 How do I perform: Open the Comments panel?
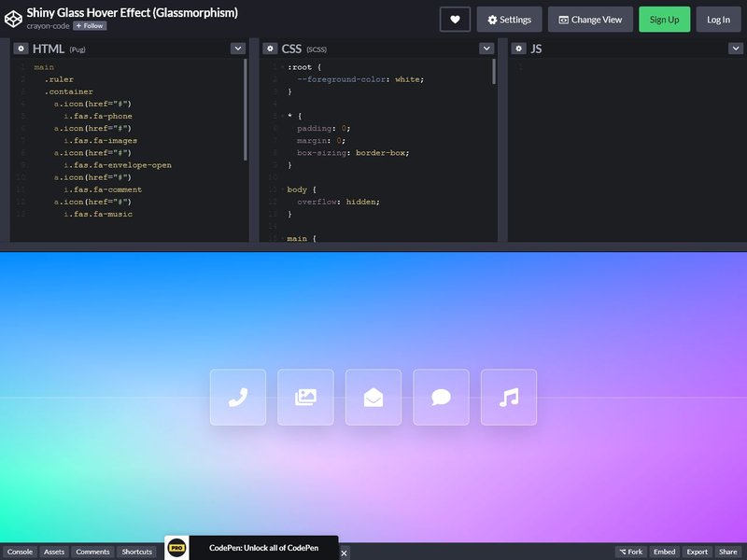[x=92, y=552]
